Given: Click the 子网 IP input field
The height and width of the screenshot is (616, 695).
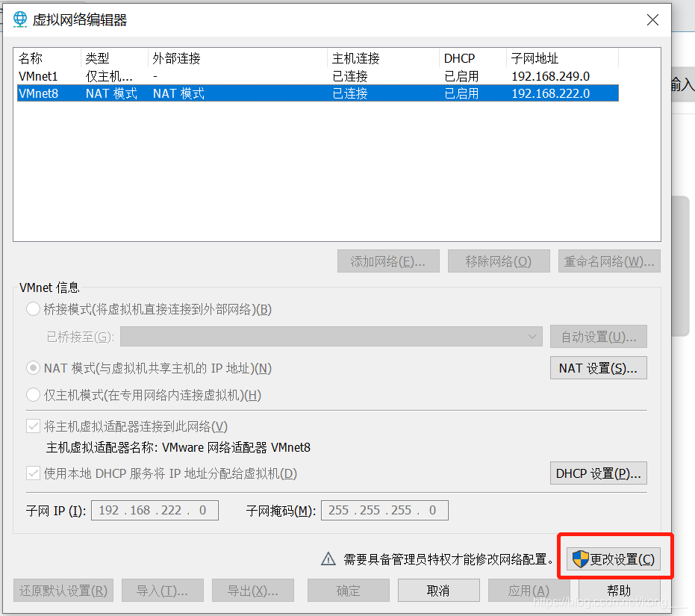Looking at the screenshot, I should click(x=155, y=510).
